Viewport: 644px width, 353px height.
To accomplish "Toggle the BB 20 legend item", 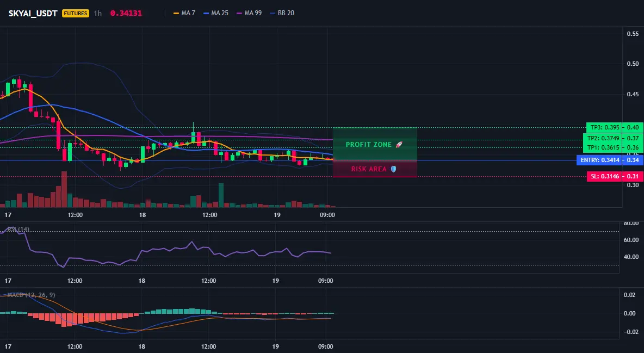I will [282, 13].
